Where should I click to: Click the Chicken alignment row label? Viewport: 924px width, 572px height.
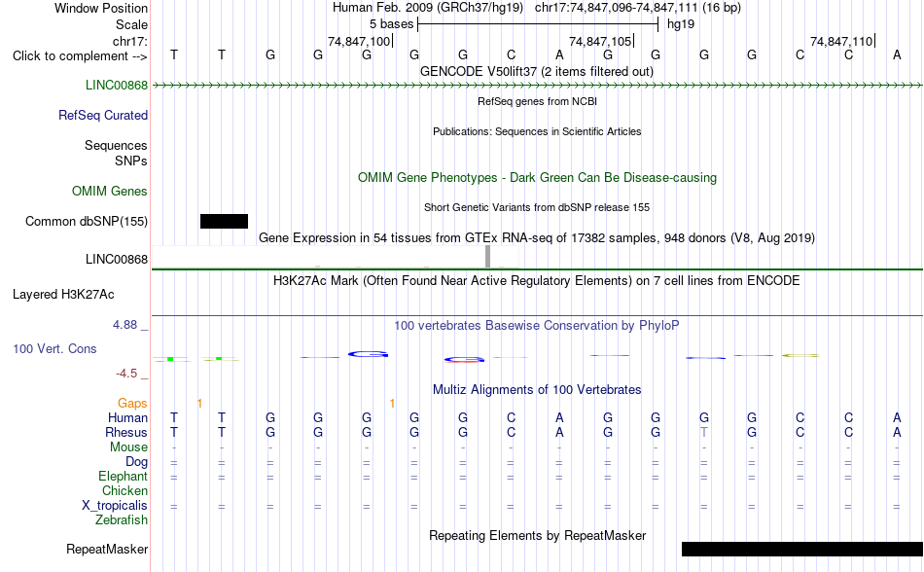[x=124, y=490]
